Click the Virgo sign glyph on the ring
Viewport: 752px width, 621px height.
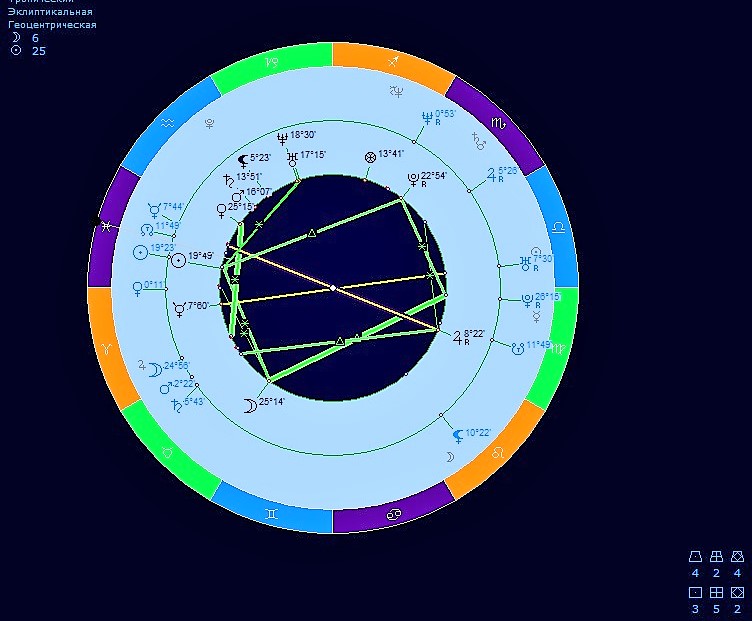(x=558, y=349)
